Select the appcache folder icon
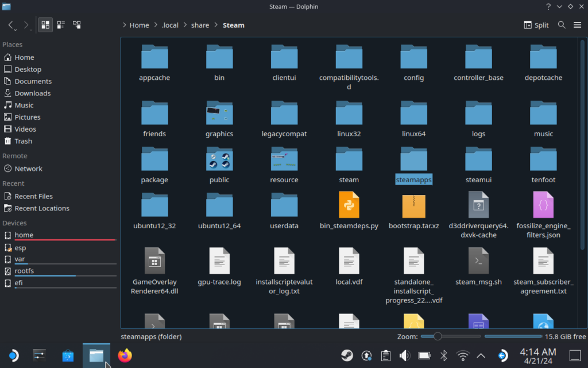The width and height of the screenshot is (588, 368). click(x=154, y=56)
